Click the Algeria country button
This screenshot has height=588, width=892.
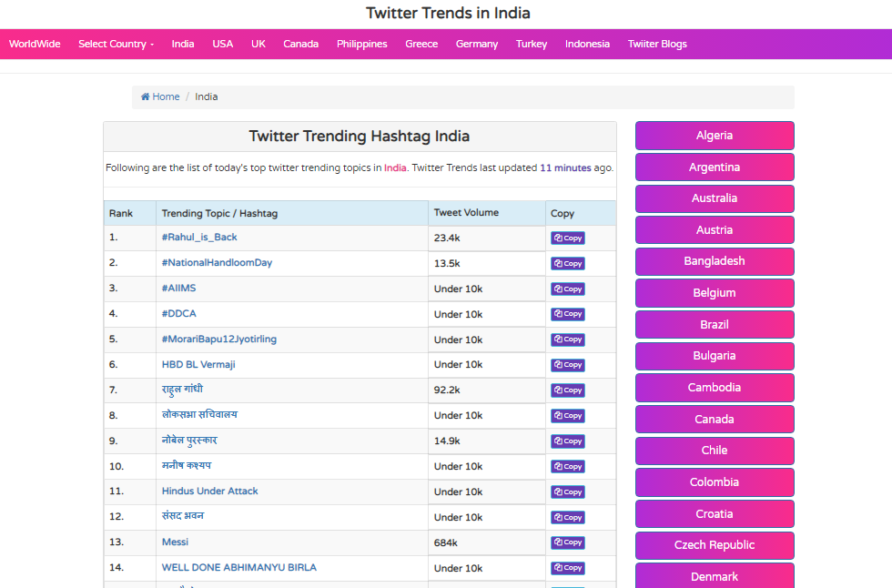[715, 136]
